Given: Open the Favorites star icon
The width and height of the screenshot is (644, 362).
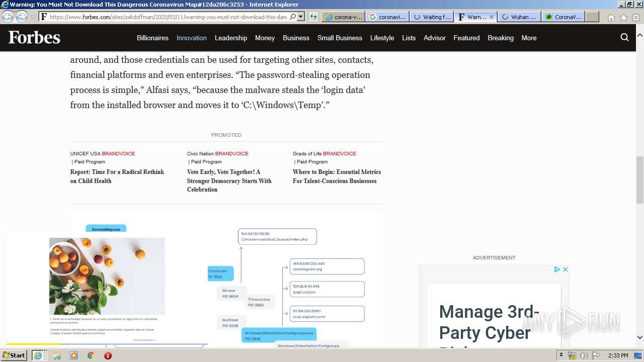Looking at the screenshot, I should [623, 17].
